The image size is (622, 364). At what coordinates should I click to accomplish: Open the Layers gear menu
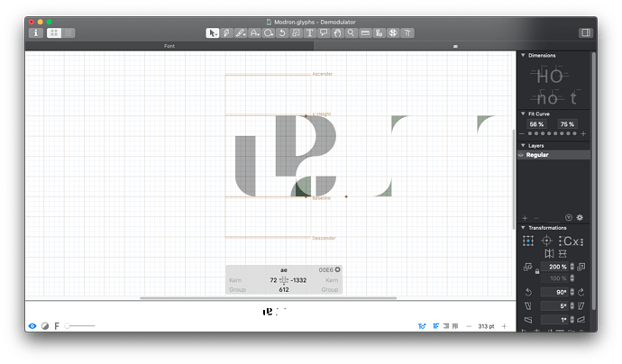(580, 218)
